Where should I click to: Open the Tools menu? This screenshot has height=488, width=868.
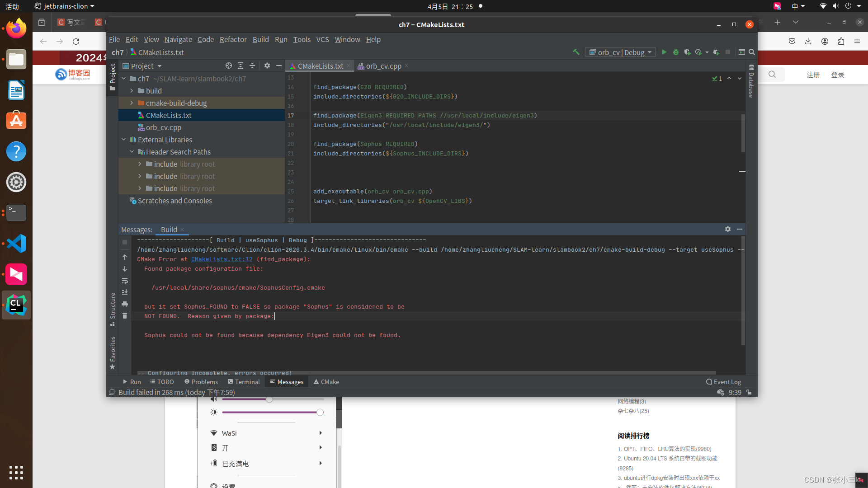(x=302, y=39)
